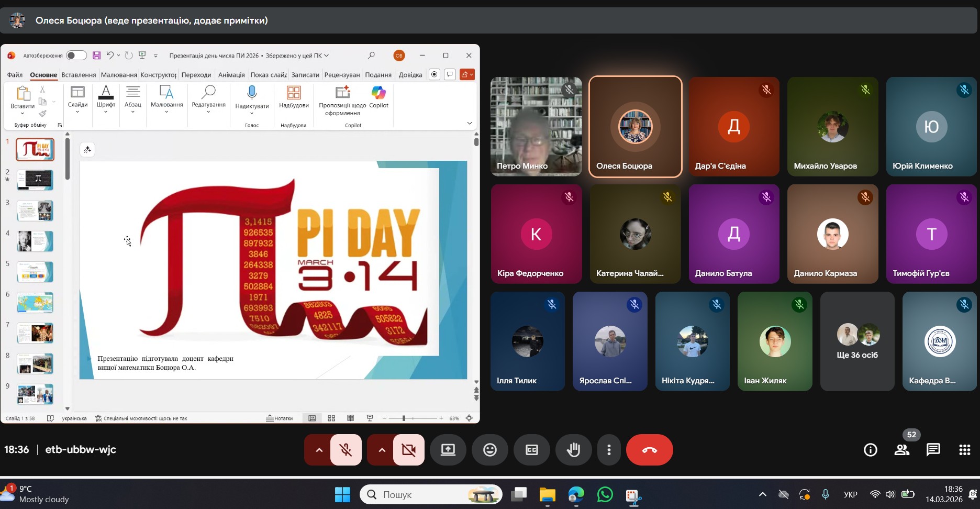
Task: Expand video settings arrow beside camera
Action: click(382, 450)
